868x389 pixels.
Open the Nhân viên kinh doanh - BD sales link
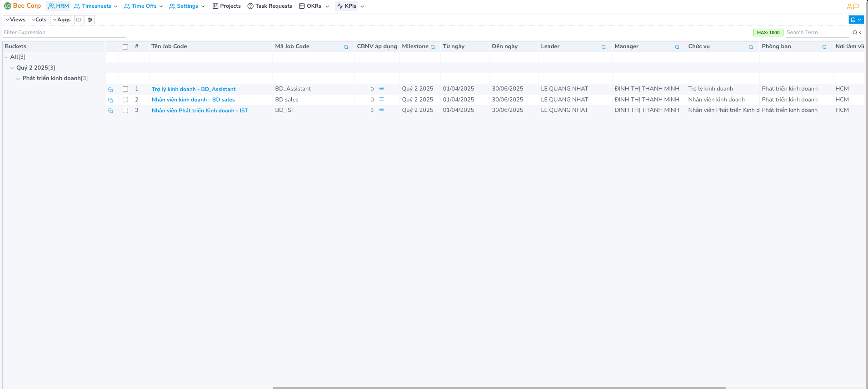(193, 100)
